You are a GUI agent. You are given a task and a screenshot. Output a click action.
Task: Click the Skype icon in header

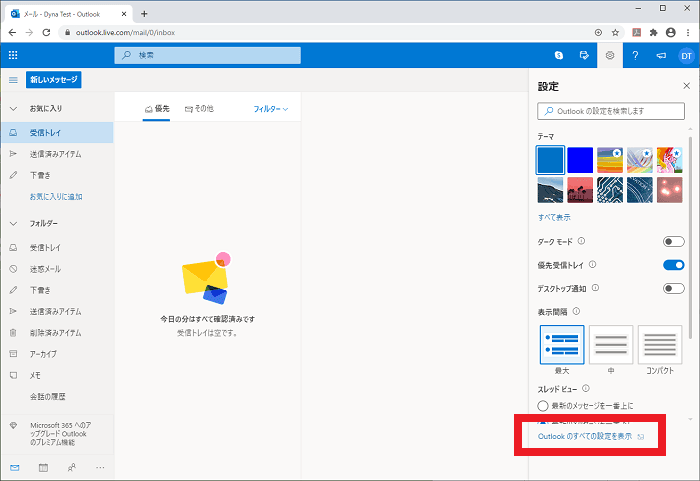[x=559, y=55]
